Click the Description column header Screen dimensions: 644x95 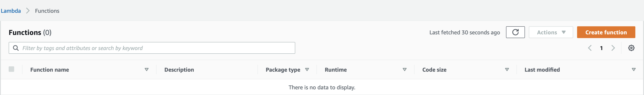pos(179,69)
